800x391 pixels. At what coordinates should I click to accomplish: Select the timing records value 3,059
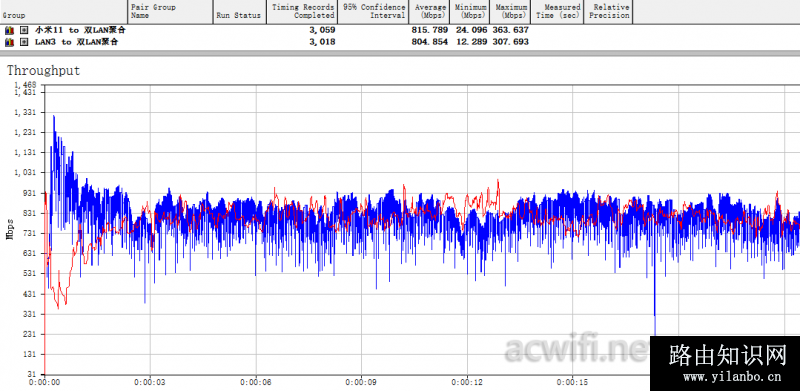point(322,30)
